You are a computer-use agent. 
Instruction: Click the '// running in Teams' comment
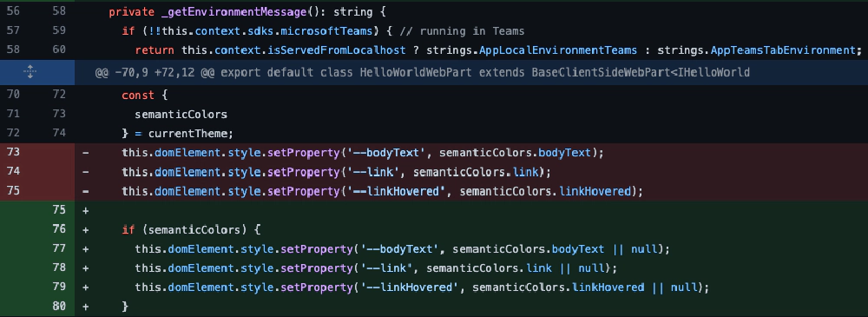(x=463, y=31)
